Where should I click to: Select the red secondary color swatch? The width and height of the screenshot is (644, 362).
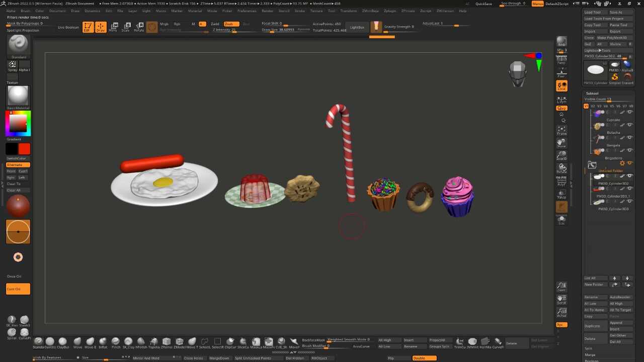tap(24, 149)
